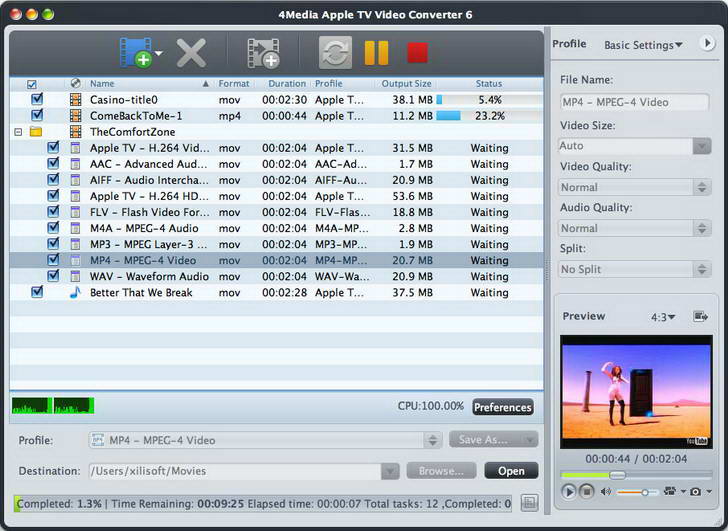This screenshot has width=728, height=531.
Task: Uncheck the Casino-title0 checkbox
Action: [x=37, y=100]
